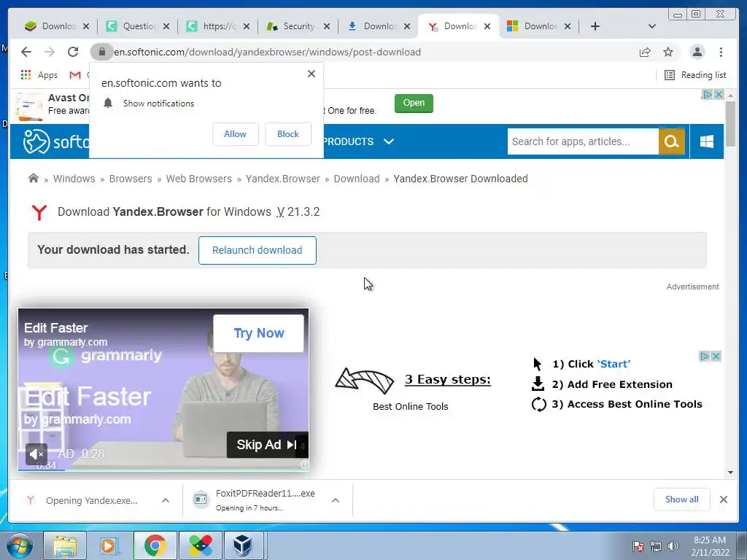Select the Windows platform icon

click(x=706, y=141)
